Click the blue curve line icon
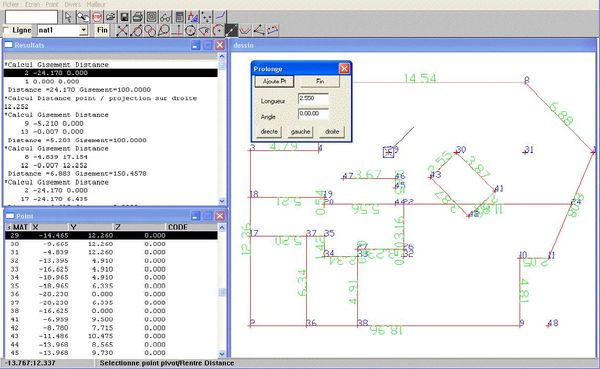 221,17
